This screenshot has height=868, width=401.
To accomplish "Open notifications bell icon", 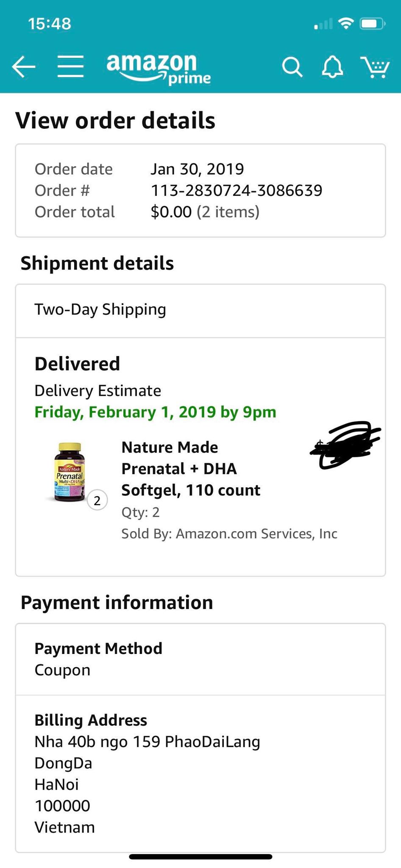I will (x=332, y=67).
